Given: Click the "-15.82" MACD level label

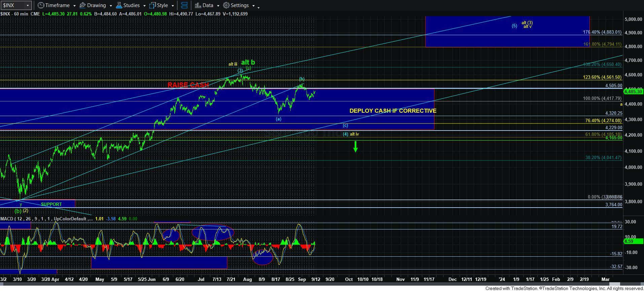Looking at the screenshot, I should coord(616,254).
